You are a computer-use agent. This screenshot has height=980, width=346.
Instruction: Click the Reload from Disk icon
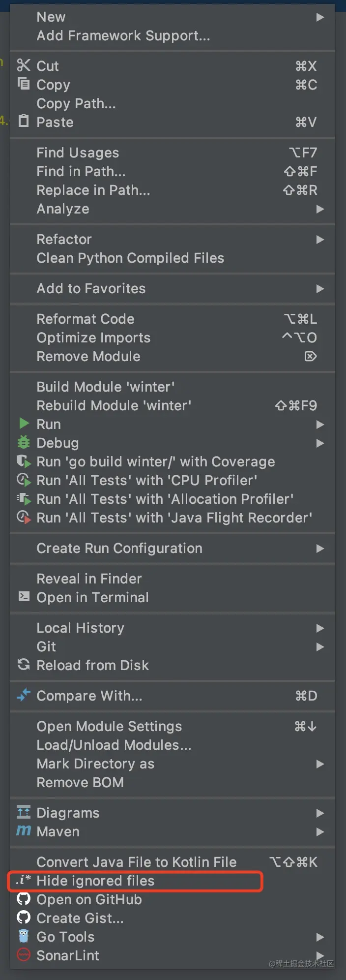click(23, 665)
